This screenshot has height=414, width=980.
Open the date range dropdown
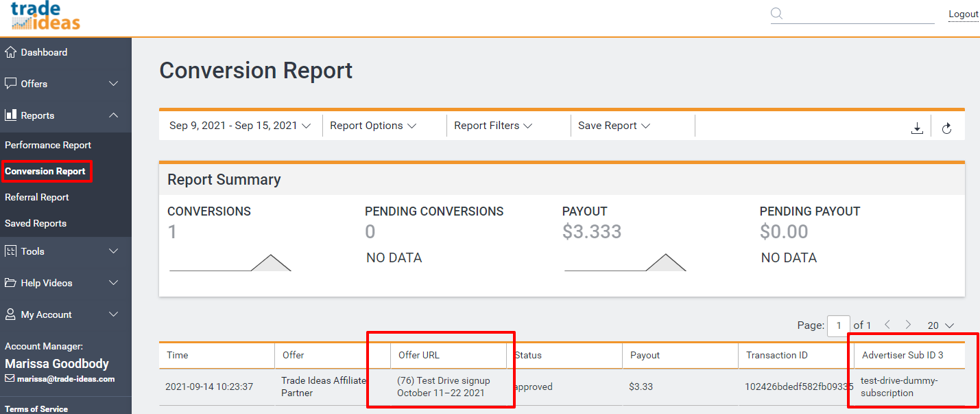(x=241, y=126)
